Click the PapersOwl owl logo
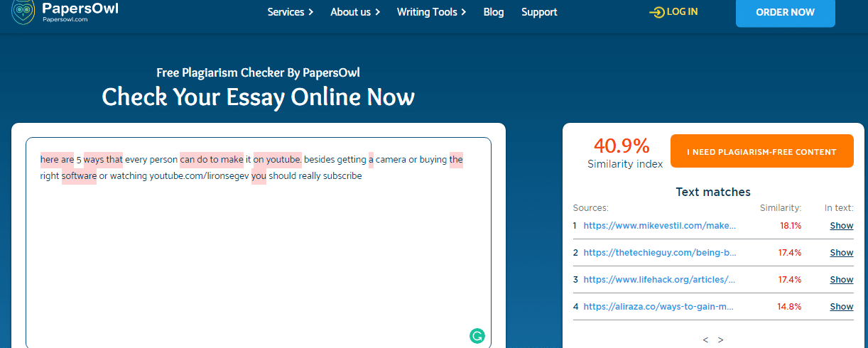The image size is (868, 348). 24,12
